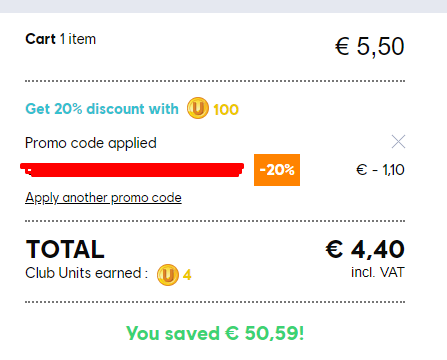Image resolution: width=447 pixels, height=360 pixels.
Task: Click the TOTAL label
Action: tap(65, 249)
